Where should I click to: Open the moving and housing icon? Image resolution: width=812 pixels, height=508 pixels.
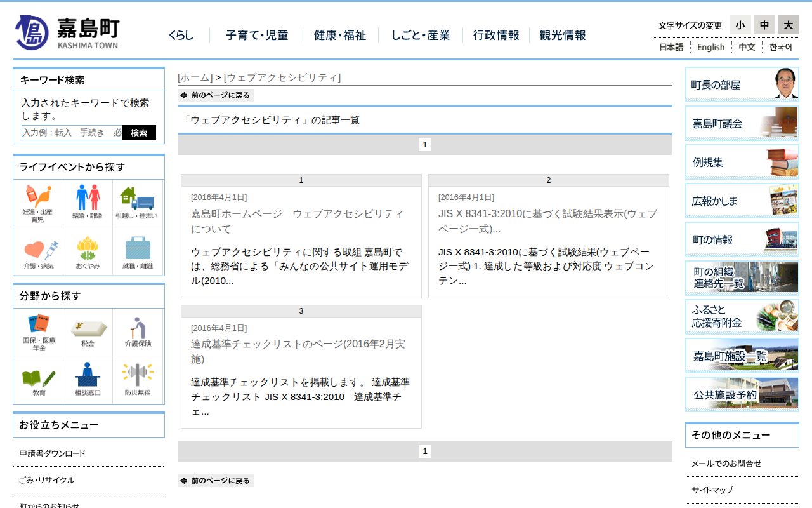[x=136, y=203]
